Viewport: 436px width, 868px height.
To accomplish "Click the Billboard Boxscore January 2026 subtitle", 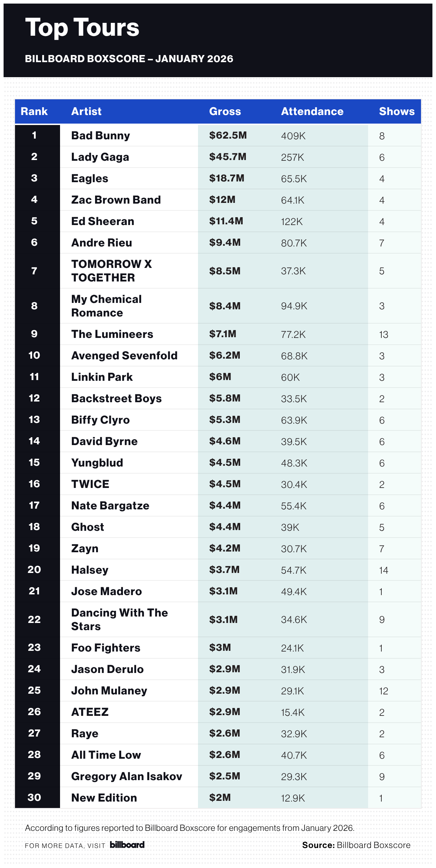I will [x=129, y=59].
